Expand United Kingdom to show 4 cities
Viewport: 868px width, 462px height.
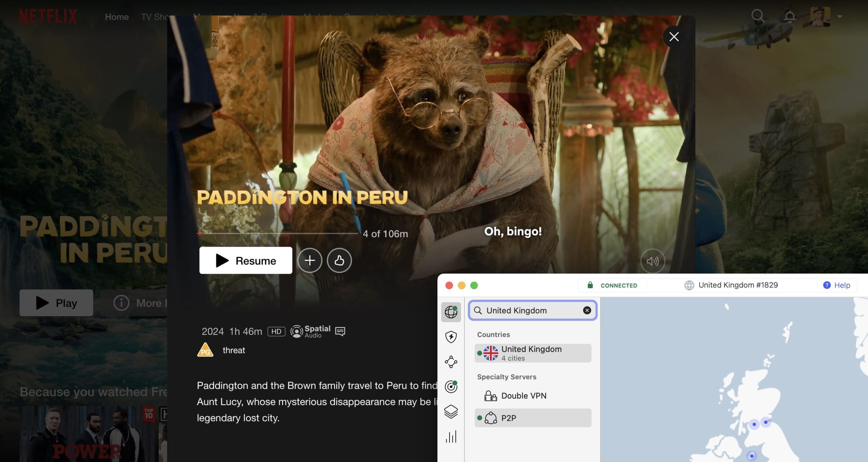tap(532, 352)
